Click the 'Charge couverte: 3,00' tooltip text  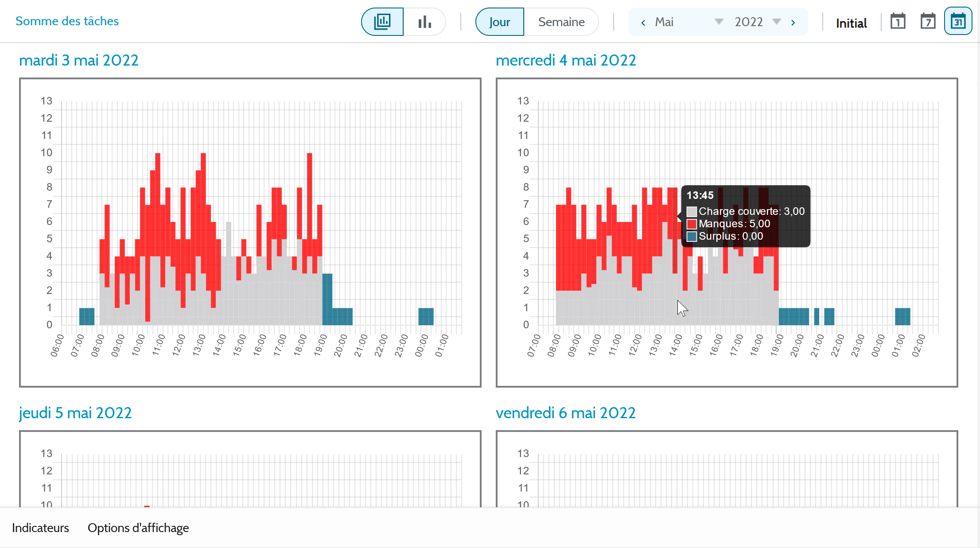tap(752, 211)
